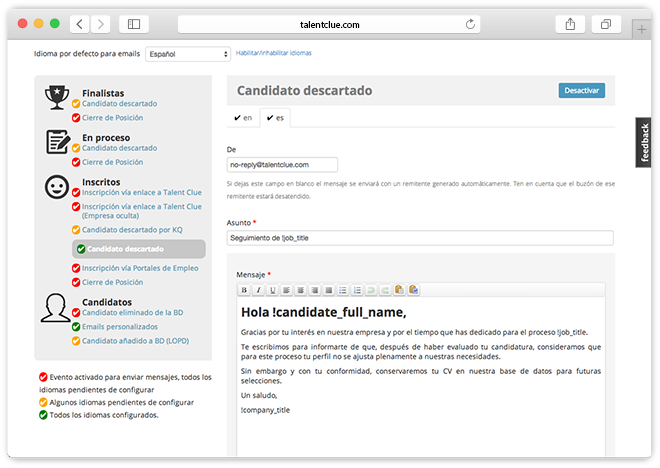Click 'Todos los idiomas configurados.' legend text

[x=104, y=415]
